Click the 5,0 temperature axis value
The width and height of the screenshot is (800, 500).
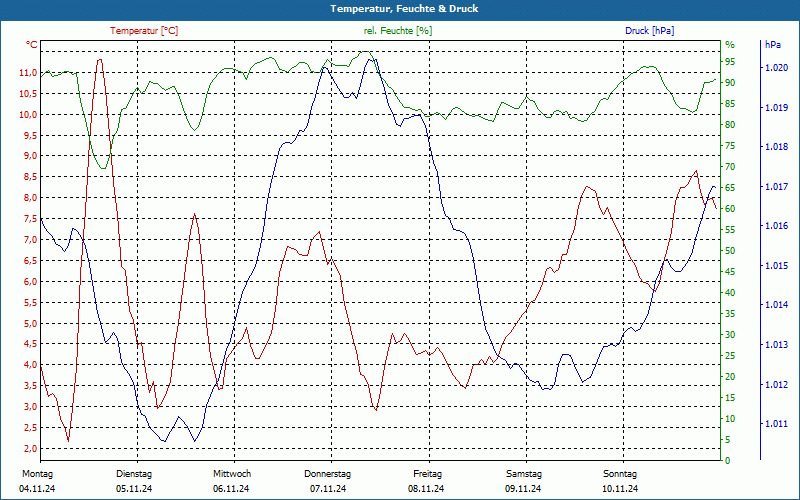[30, 323]
